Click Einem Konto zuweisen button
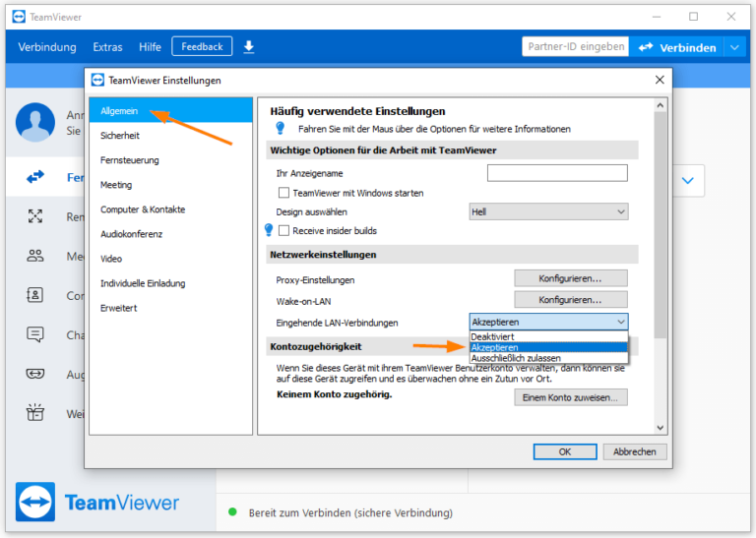This screenshot has height=538, width=756. pos(570,397)
